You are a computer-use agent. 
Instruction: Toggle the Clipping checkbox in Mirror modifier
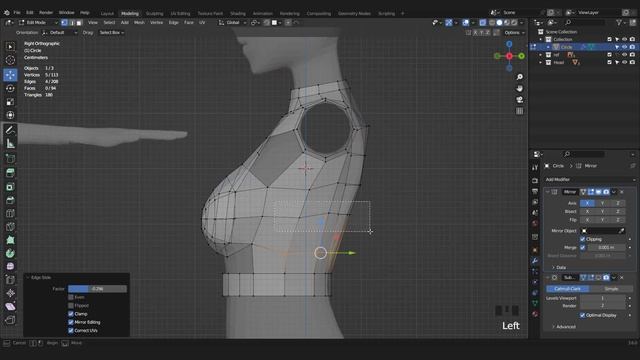pos(582,239)
